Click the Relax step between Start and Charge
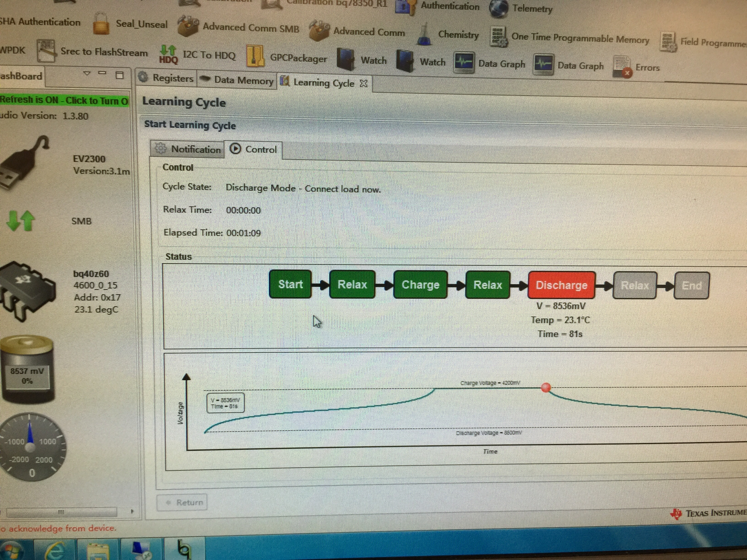This screenshot has width=747, height=560. (352, 285)
